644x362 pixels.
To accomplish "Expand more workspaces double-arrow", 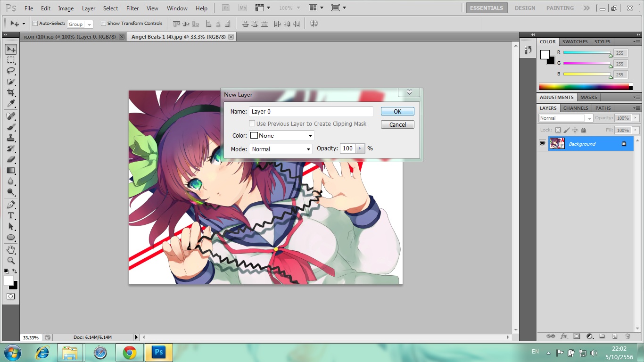I will [586, 8].
